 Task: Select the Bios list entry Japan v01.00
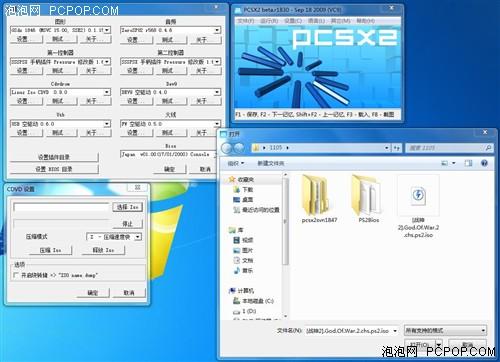168,154
